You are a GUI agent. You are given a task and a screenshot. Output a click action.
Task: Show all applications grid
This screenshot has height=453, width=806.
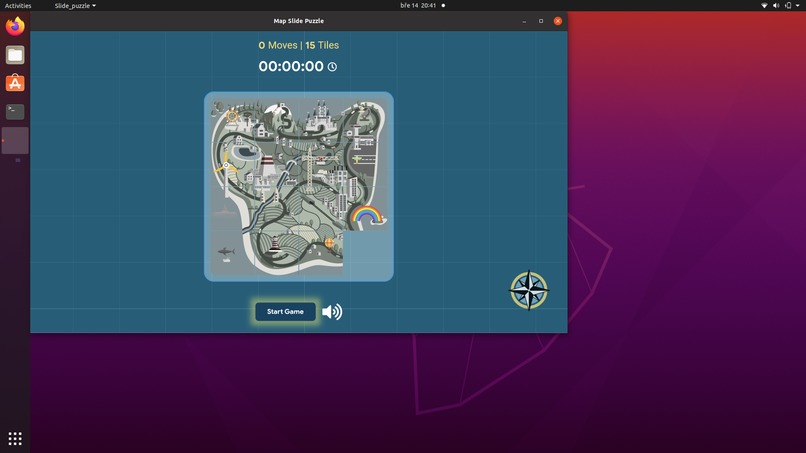[x=15, y=438]
